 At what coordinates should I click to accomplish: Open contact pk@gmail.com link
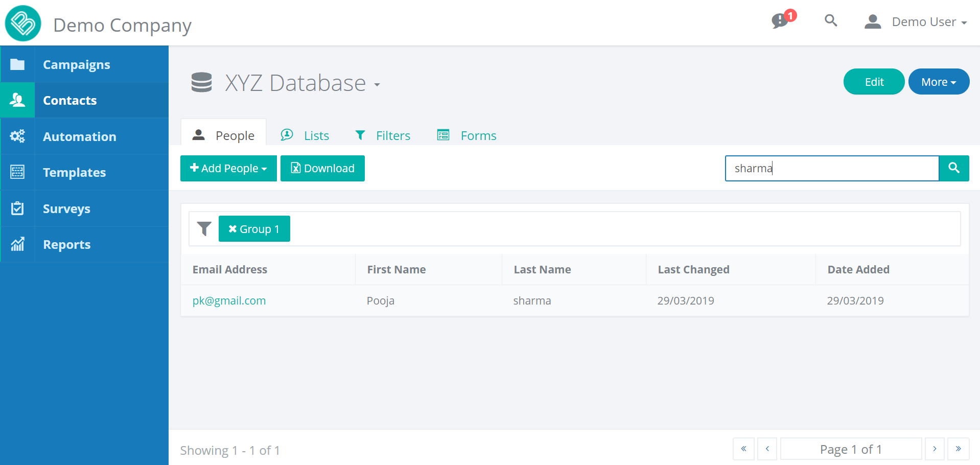[x=229, y=300]
